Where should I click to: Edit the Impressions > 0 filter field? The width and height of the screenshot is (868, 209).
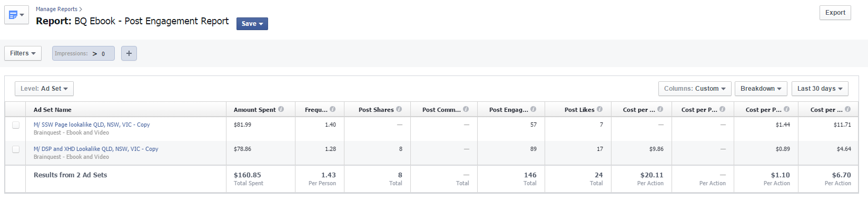(83, 53)
